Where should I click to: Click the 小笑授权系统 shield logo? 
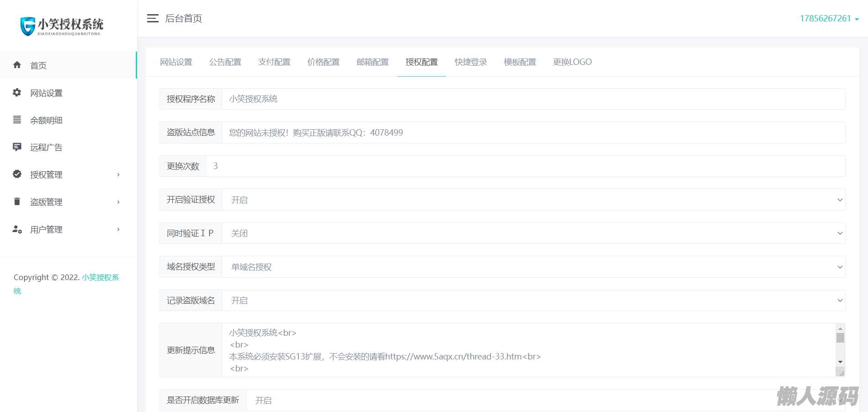click(28, 26)
